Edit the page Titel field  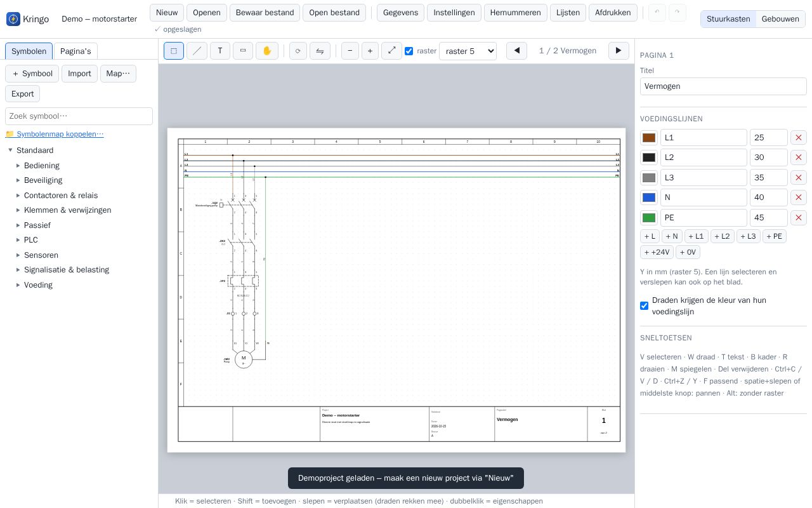(723, 86)
